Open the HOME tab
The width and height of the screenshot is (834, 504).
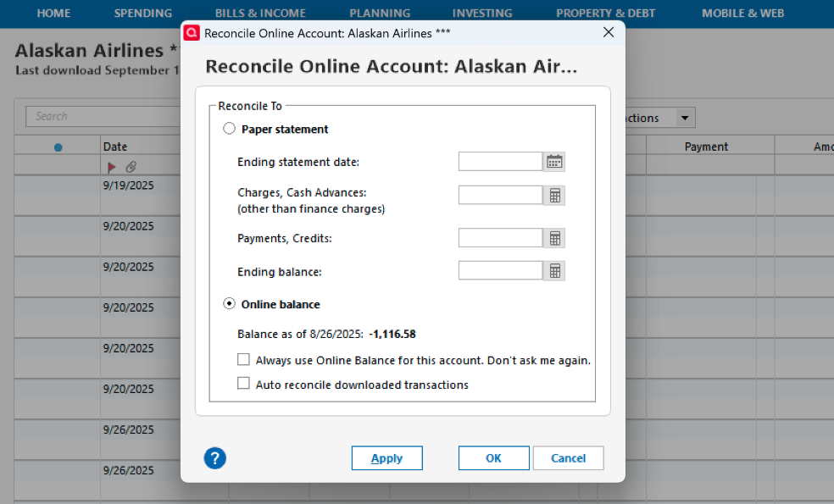(53, 14)
